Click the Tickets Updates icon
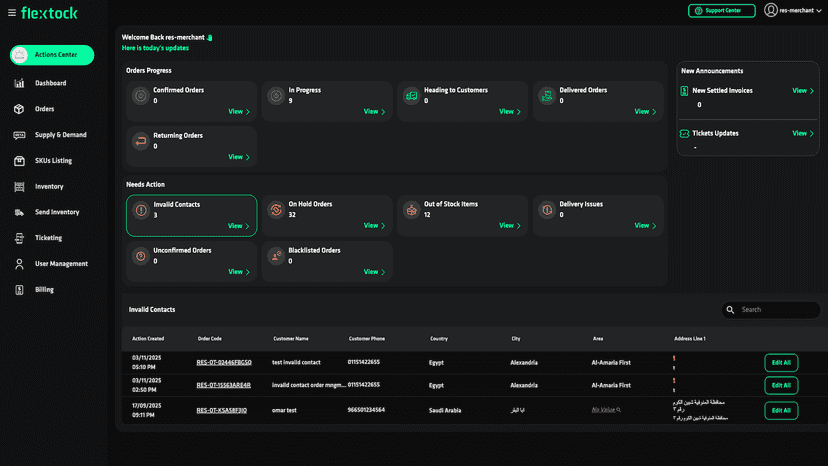This screenshot has width=828, height=466. coord(684,134)
